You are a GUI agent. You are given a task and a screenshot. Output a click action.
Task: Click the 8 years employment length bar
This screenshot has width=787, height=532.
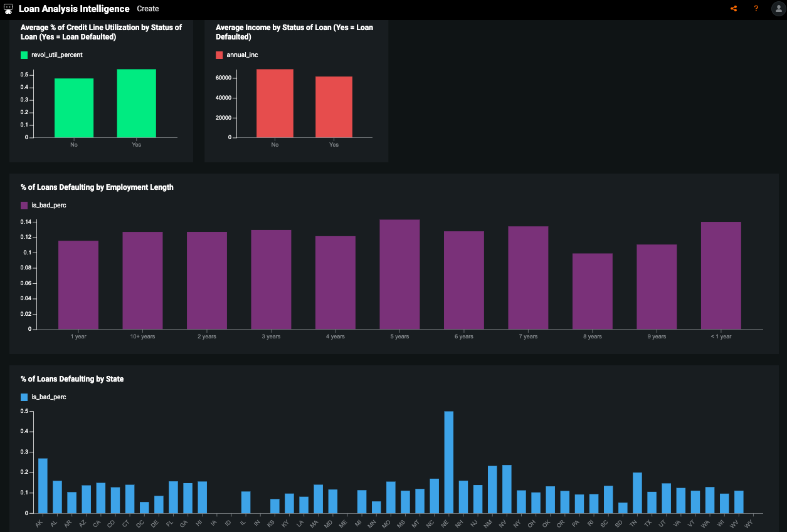point(592,291)
